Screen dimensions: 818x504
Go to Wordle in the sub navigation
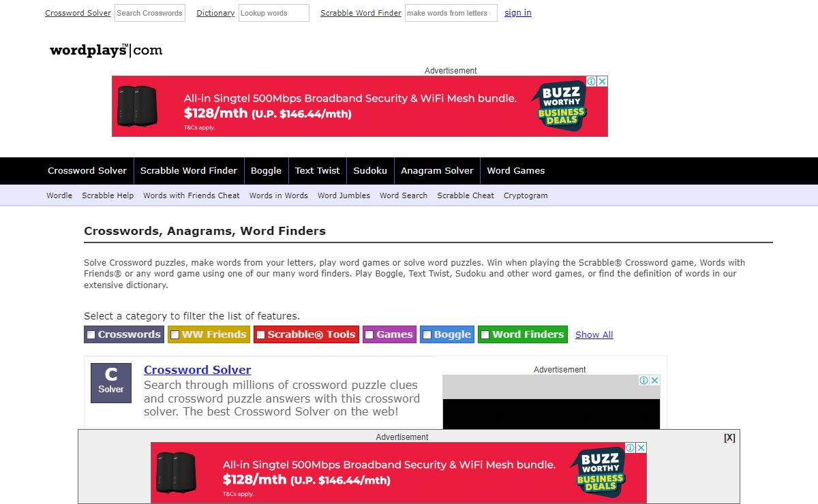coord(59,195)
